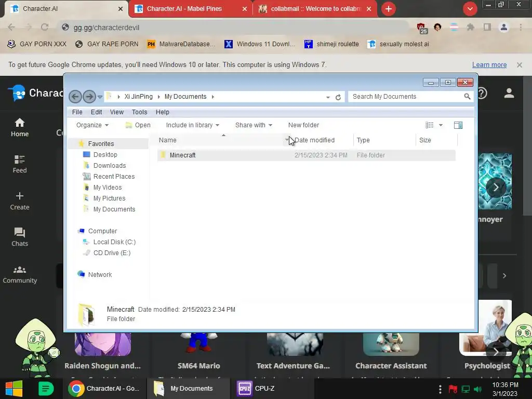This screenshot has height=399, width=532.
Task: Open the Help menu in Explorer
Action: pyautogui.click(x=162, y=112)
